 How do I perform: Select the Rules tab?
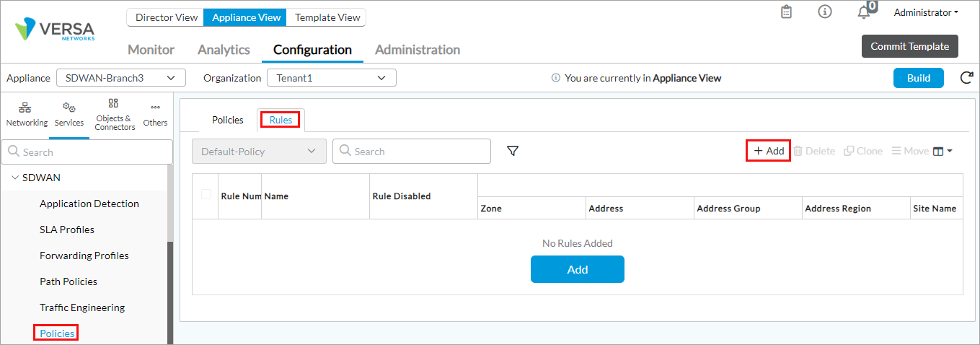click(281, 120)
